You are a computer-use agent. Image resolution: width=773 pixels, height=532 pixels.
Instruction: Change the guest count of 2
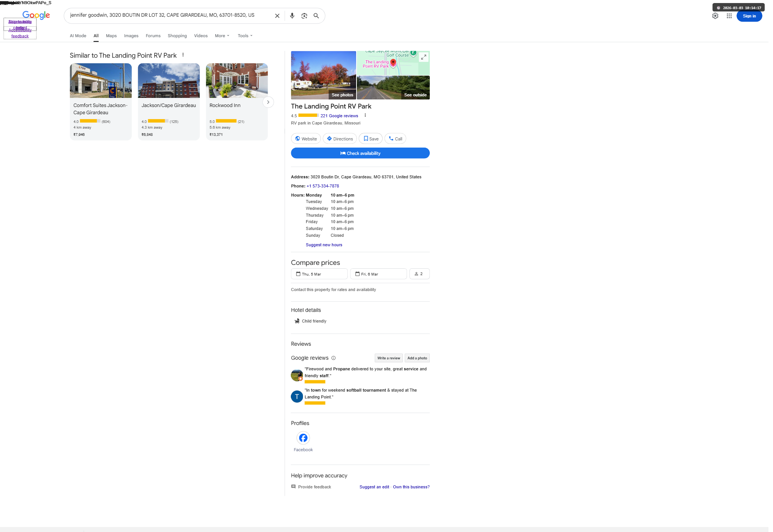pos(419,274)
